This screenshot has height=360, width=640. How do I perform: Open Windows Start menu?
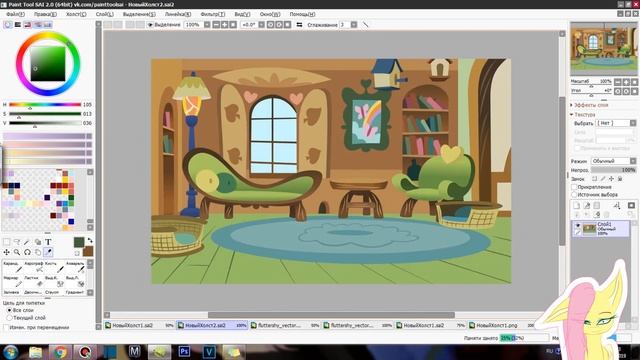click(10, 352)
